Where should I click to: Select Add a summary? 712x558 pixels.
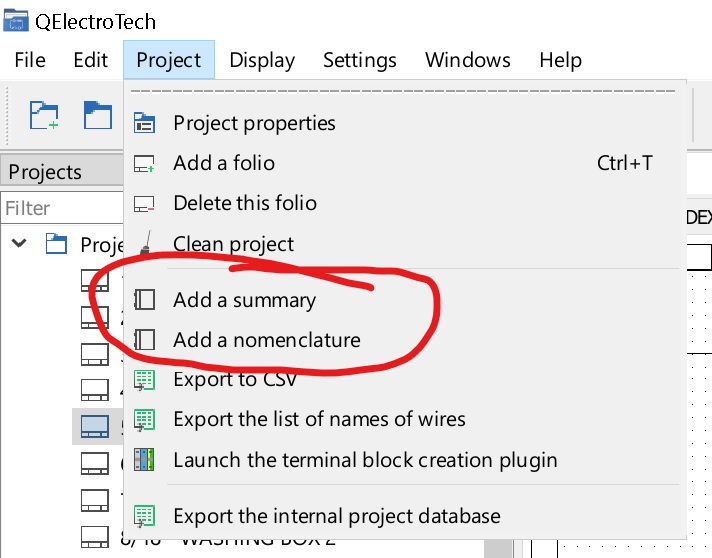(244, 300)
